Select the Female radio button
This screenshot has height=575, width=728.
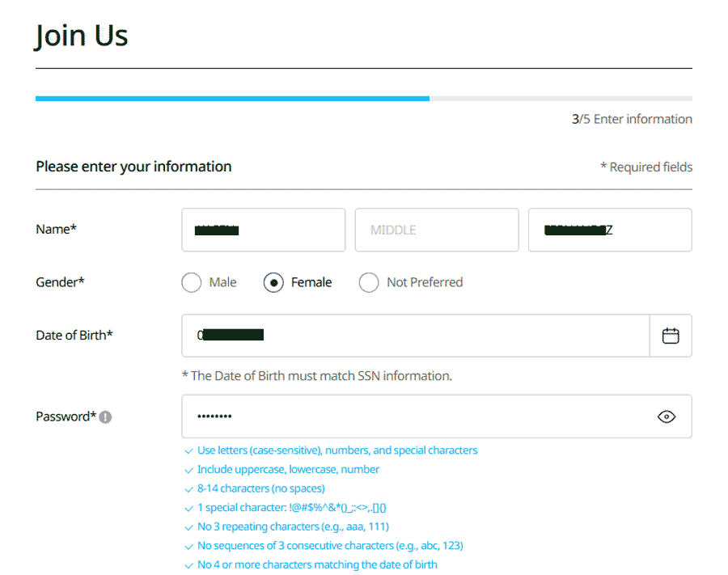click(x=274, y=282)
